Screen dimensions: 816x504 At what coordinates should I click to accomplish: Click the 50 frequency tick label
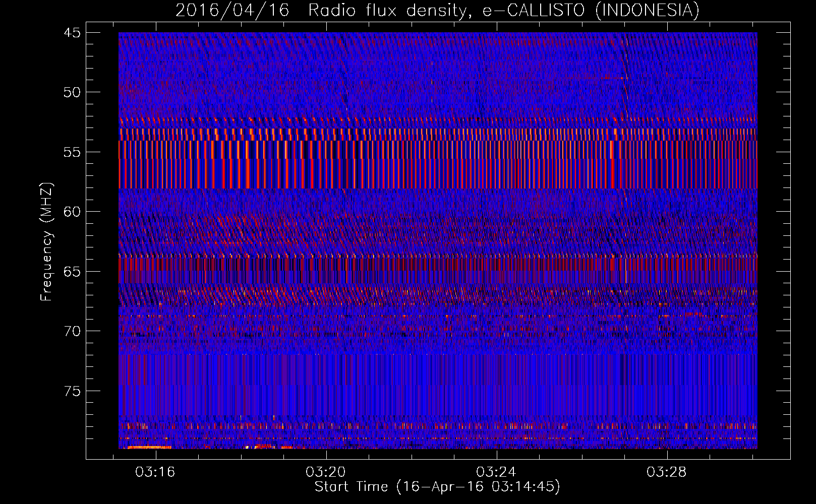(72, 92)
